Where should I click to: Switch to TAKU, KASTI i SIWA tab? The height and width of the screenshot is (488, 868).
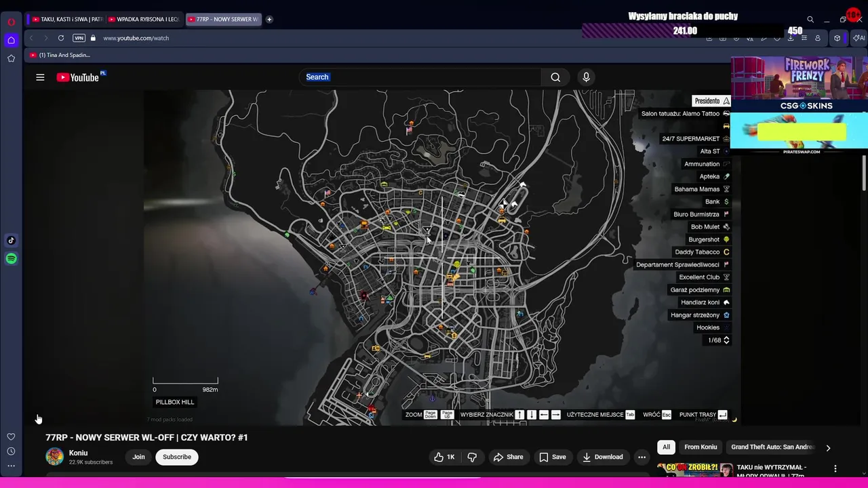[x=68, y=19]
